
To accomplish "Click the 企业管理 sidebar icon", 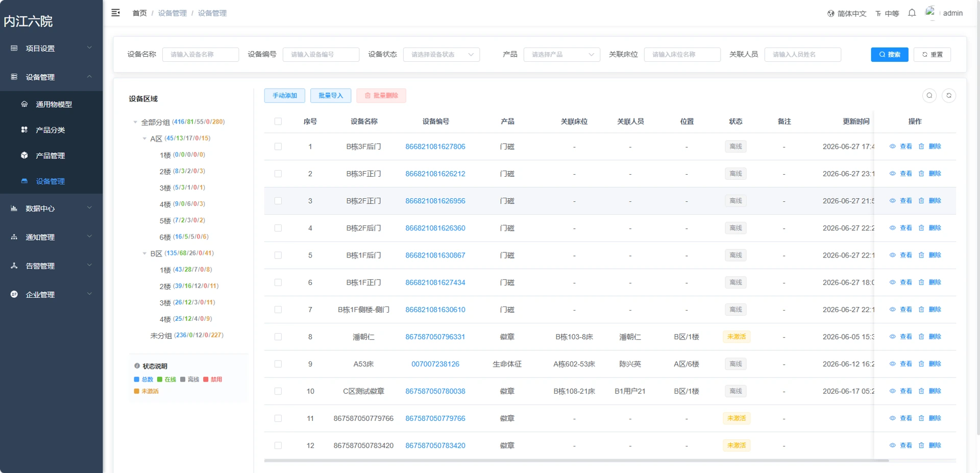I will point(14,294).
